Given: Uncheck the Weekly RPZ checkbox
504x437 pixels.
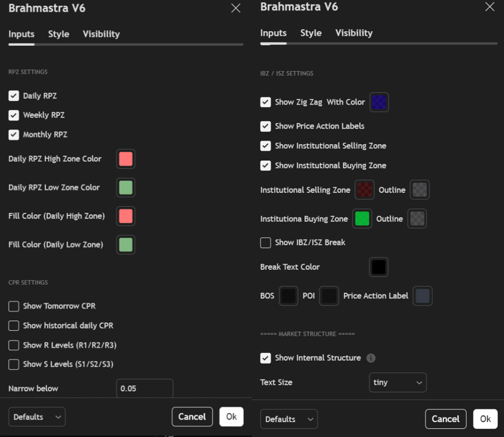Looking at the screenshot, I should click(x=14, y=115).
